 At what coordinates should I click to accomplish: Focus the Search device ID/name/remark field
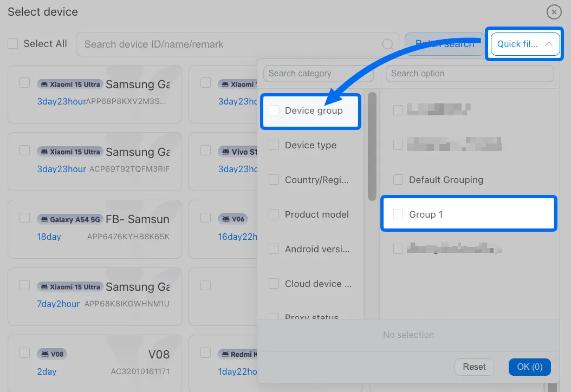coord(237,44)
